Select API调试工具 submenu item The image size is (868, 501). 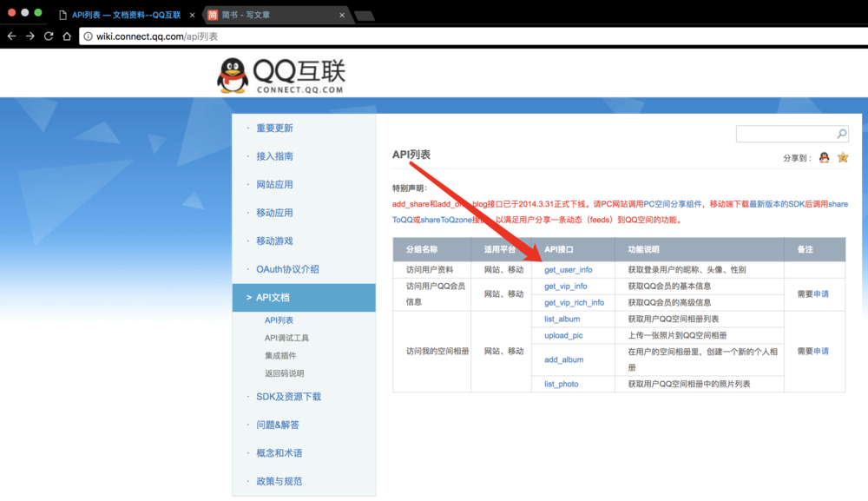click(x=286, y=338)
